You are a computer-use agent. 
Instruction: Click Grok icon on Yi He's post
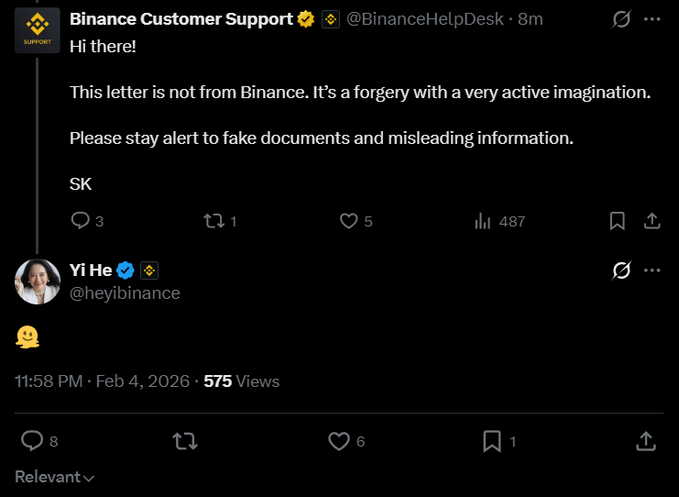click(620, 271)
